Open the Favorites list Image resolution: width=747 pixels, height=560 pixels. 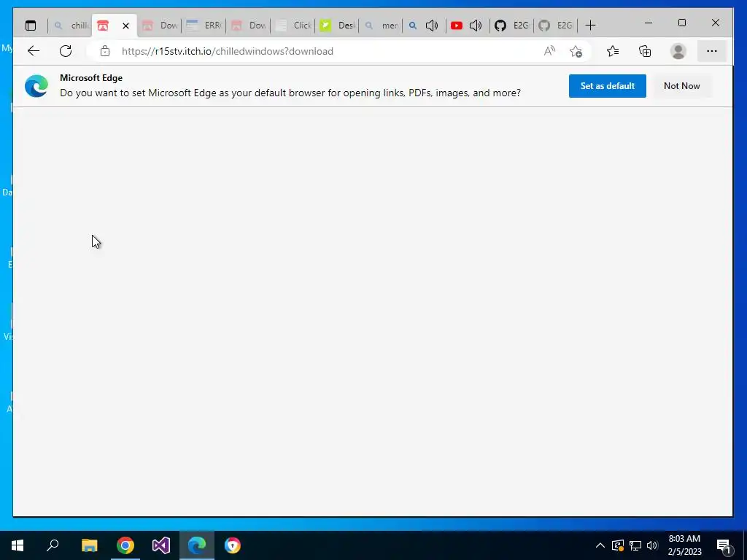pos(613,51)
